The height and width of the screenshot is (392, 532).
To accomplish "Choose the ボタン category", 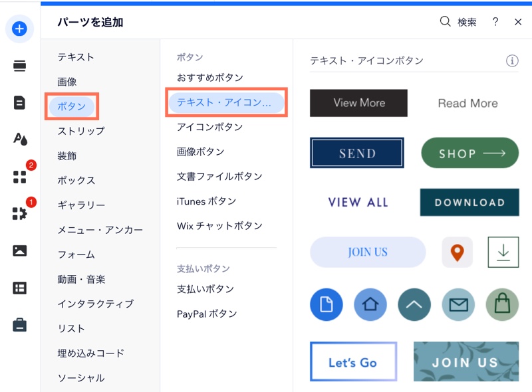I will coord(72,106).
